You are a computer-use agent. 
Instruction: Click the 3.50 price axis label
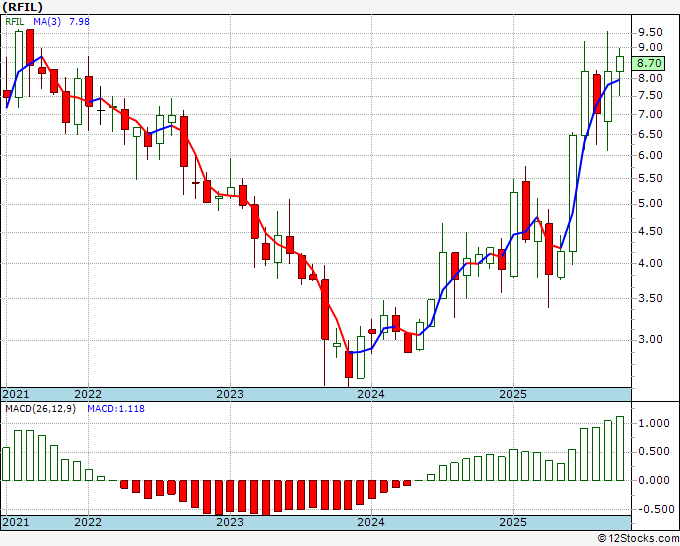[x=650, y=298]
